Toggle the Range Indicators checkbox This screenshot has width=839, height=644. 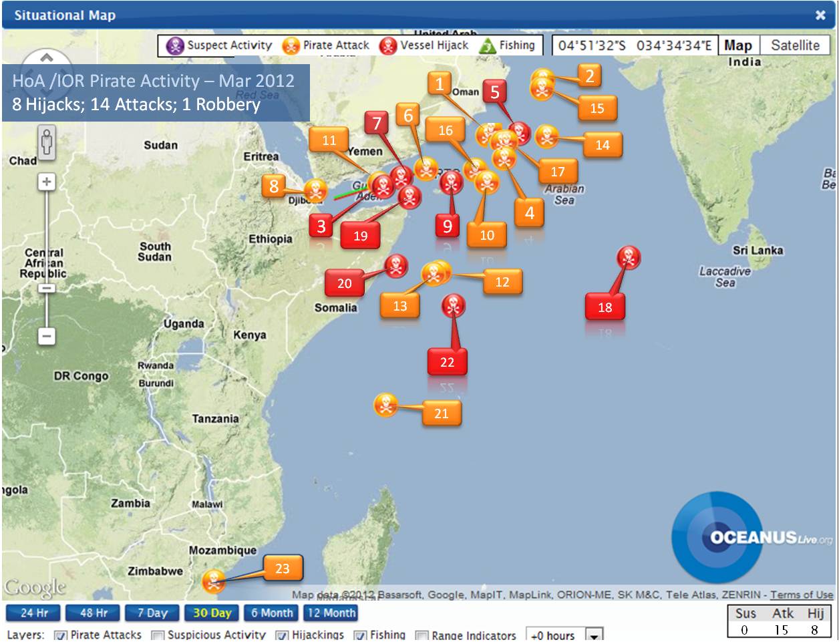(422, 635)
